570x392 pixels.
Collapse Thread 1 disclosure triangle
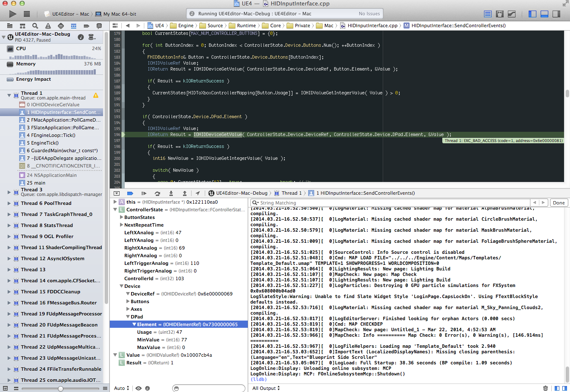coord(10,95)
